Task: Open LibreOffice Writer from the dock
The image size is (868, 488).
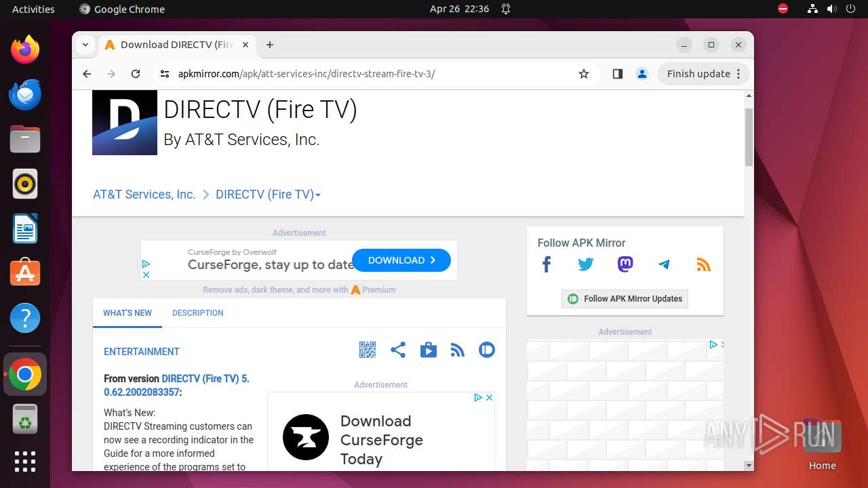Action: click(x=25, y=228)
